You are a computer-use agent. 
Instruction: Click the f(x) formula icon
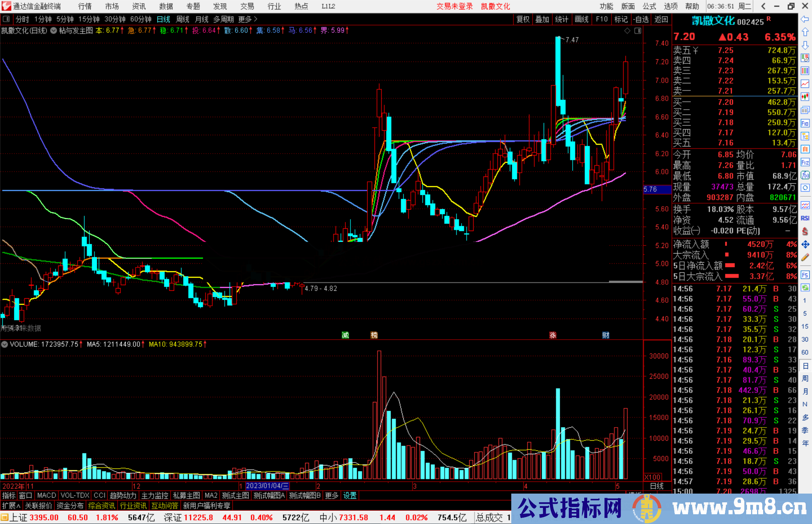point(805,175)
